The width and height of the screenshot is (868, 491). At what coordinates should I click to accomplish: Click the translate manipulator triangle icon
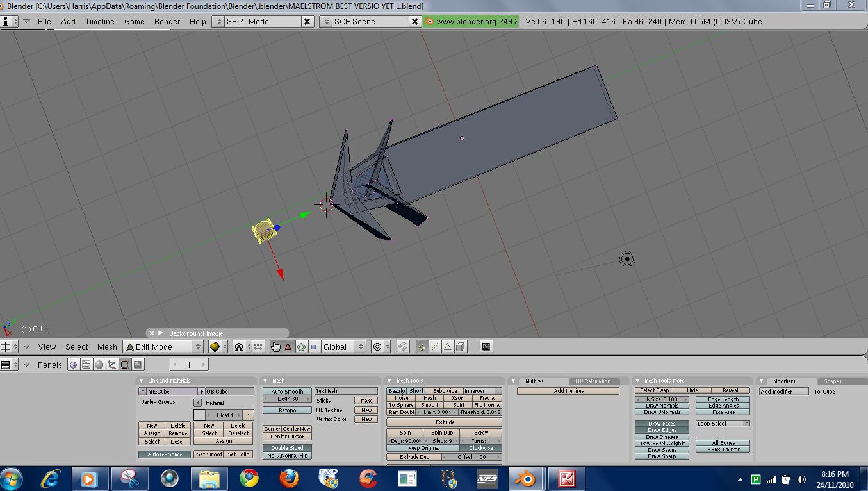pos(288,347)
